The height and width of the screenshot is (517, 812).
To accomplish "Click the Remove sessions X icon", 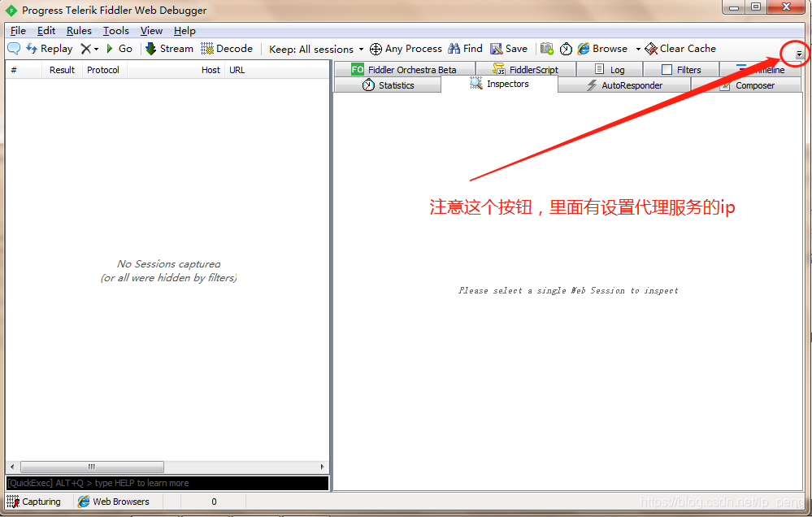I will point(85,49).
